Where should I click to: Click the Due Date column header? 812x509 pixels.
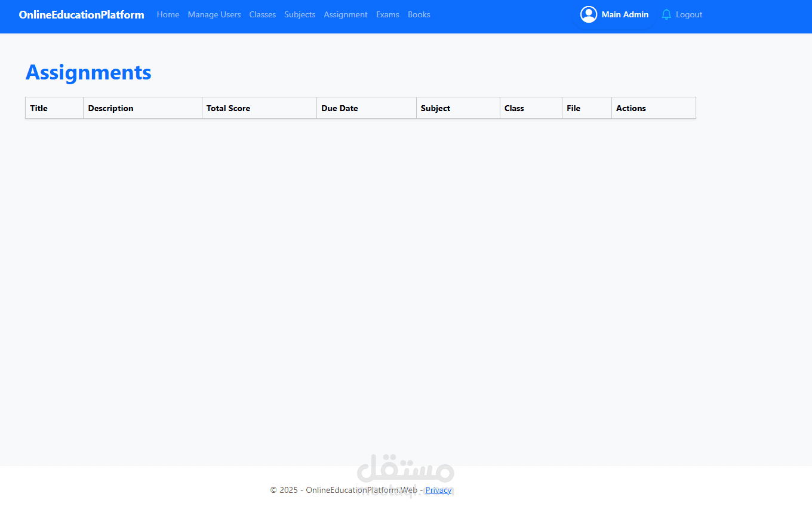[367, 108]
